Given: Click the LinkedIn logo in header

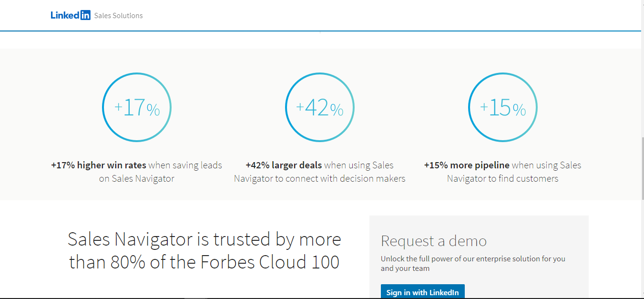Looking at the screenshot, I should [71, 15].
